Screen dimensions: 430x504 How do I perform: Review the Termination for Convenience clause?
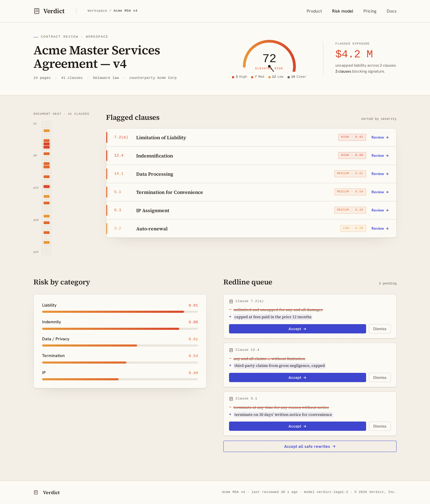(380, 192)
